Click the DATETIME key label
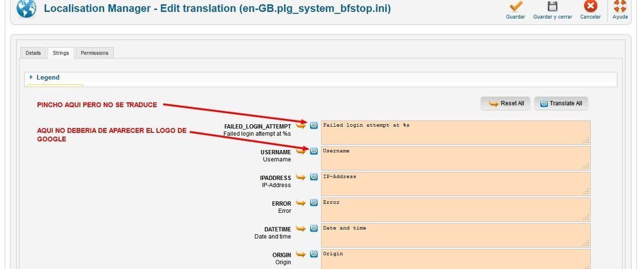Screen dimensions: 644x269 pos(278,230)
